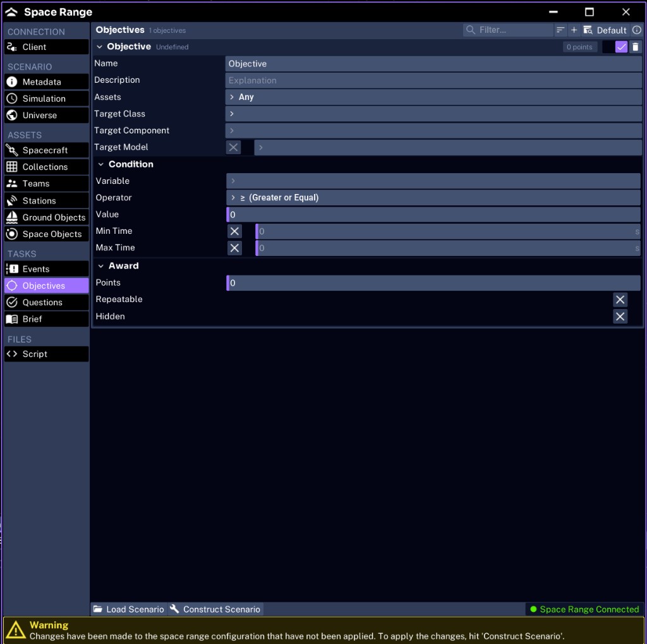
Task: Open Collections in the sidebar
Action: coord(46,167)
